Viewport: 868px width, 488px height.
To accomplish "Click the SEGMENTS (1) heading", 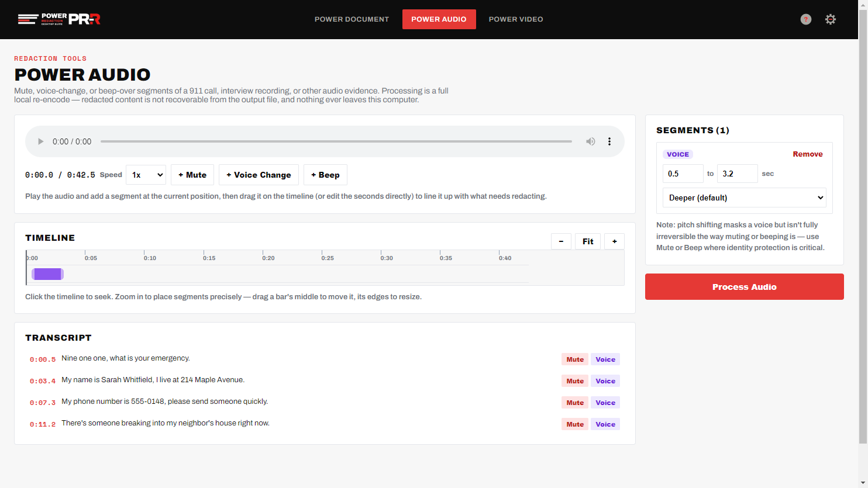I will pyautogui.click(x=693, y=130).
